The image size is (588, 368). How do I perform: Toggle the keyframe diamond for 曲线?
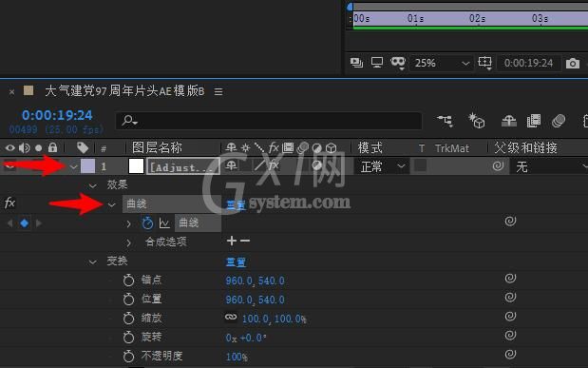click(x=25, y=223)
